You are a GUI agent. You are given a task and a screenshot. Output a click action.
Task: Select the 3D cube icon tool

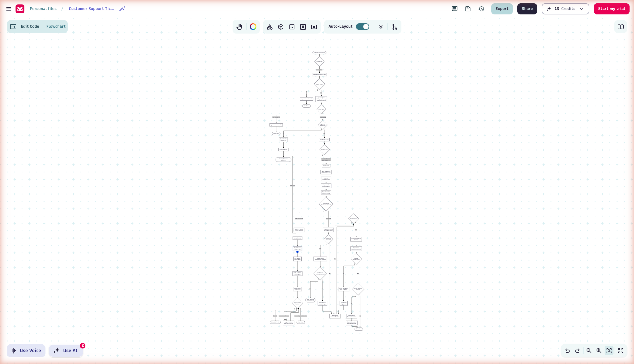[281, 27]
